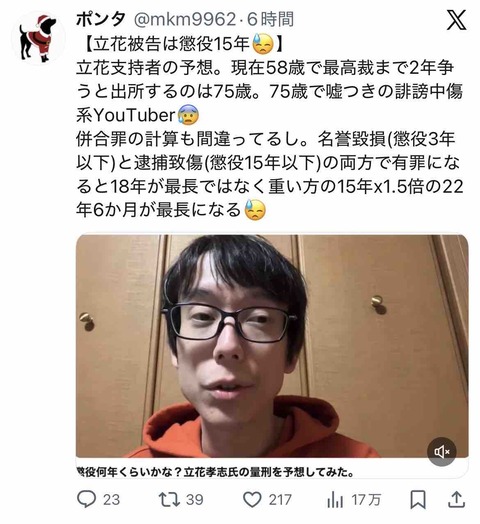Open the post via the 6時間 timestamp
The width and height of the screenshot is (480, 524).
270,19
